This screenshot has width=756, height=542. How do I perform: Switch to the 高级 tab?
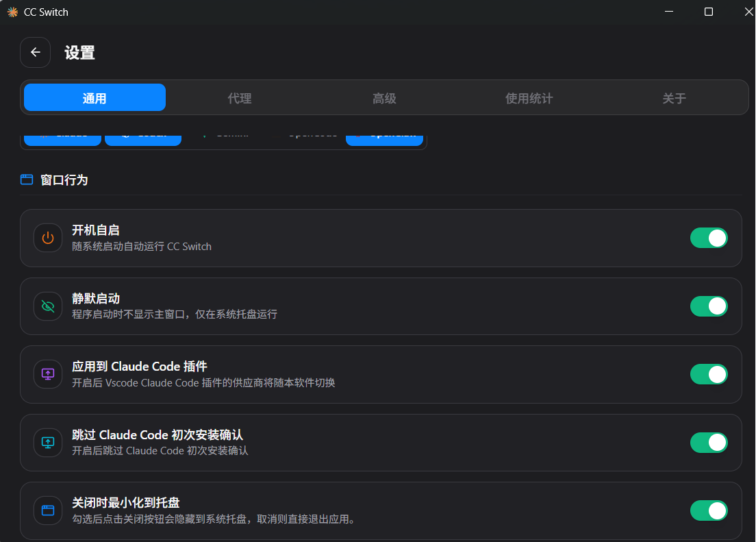(384, 99)
